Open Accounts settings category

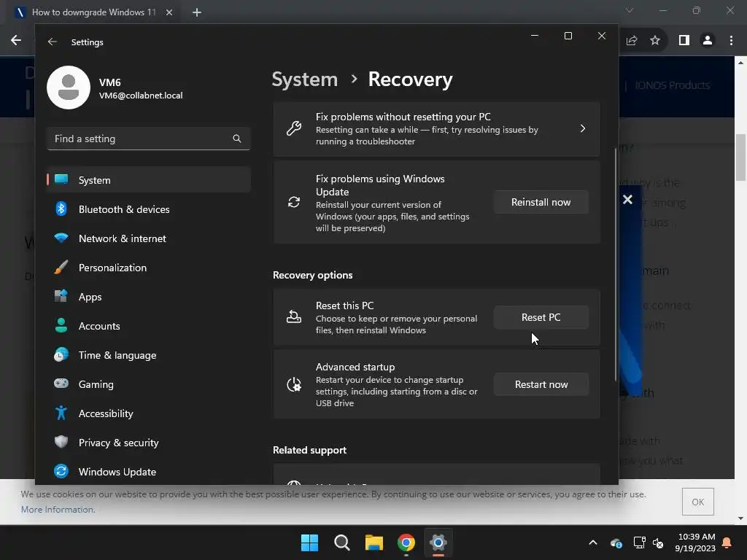(149, 326)
